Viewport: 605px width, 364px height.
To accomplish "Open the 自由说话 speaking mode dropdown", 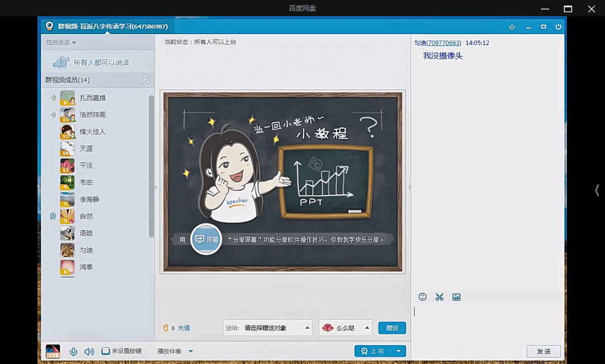I will 61,43.
